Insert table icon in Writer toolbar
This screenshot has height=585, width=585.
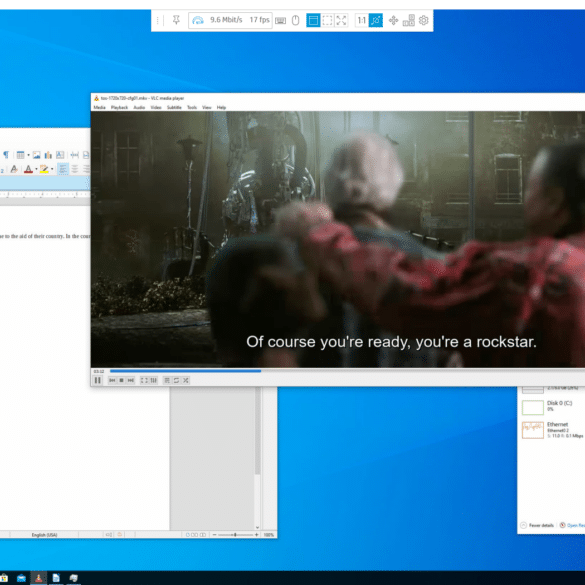pyautogui.click(x=20, y=154)
